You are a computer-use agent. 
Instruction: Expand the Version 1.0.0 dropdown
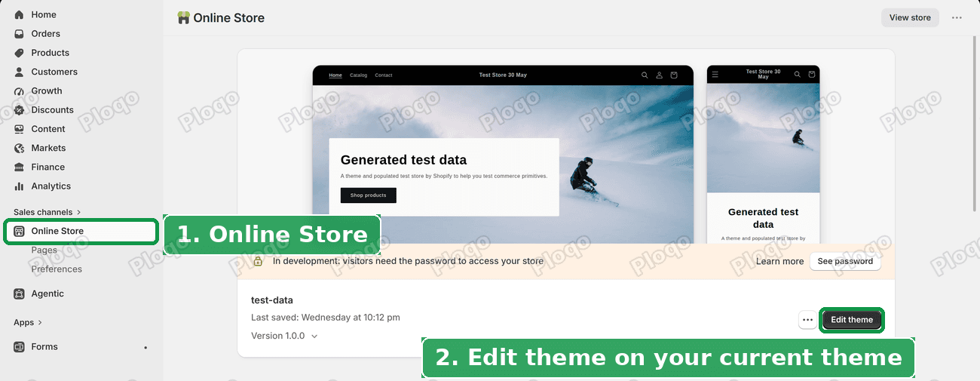click(x=284, y=336)
